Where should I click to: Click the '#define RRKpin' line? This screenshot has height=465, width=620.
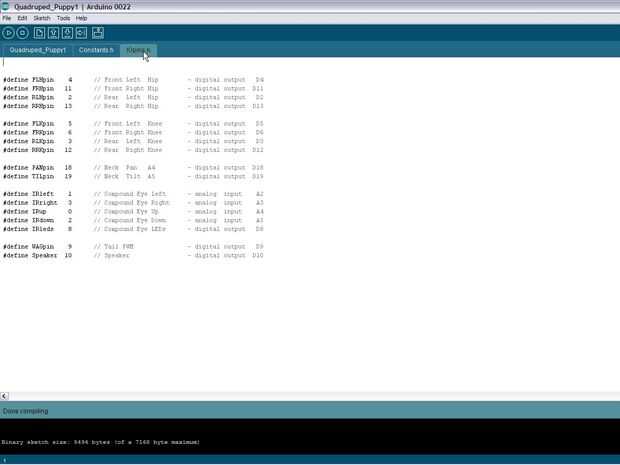(x=133, y=150)
